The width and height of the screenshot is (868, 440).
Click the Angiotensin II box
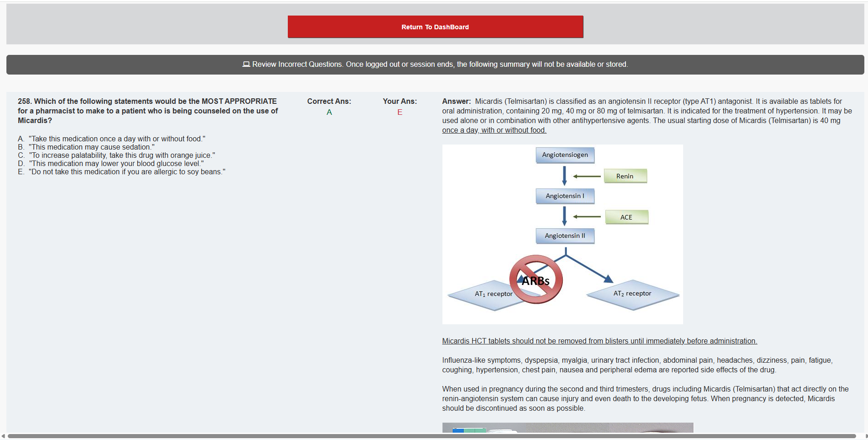coord(565,236)
